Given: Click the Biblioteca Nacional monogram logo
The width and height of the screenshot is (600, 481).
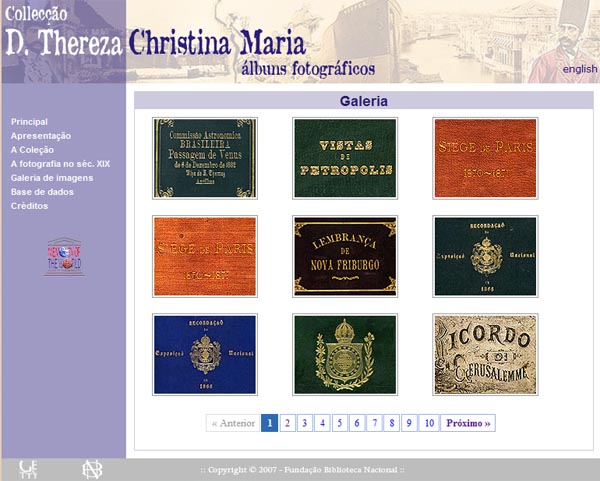Looking at the screenshot, I should click(x=92, y=470).
